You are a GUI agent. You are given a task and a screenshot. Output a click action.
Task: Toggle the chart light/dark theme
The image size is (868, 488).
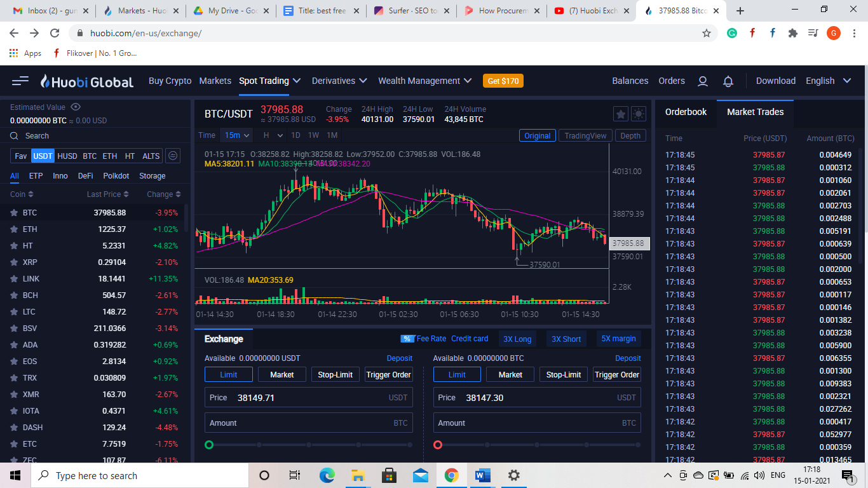tap(639, 114)
